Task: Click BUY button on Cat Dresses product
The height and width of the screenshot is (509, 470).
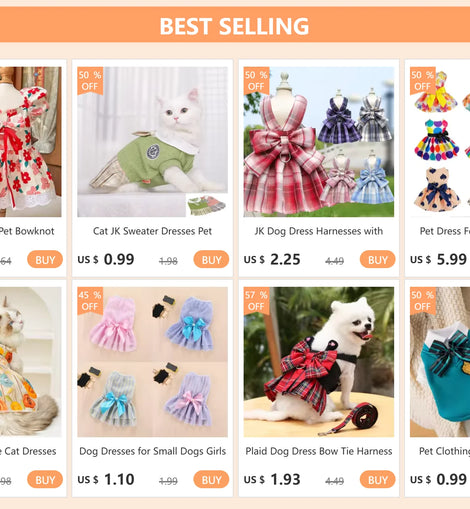Action: [45, 479]
